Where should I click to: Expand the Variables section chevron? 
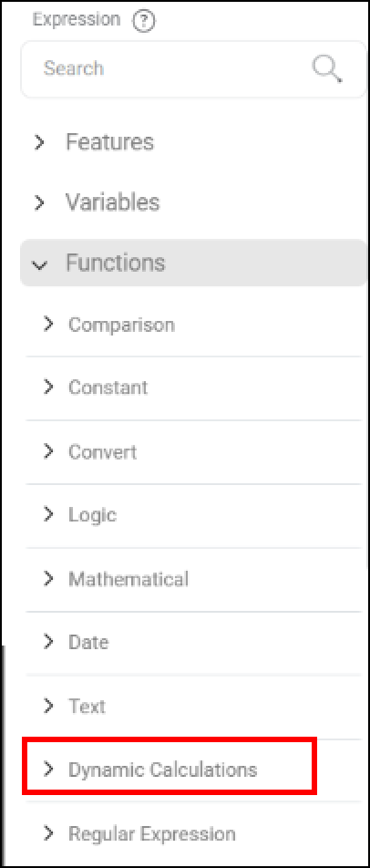[x=38, y=202]
